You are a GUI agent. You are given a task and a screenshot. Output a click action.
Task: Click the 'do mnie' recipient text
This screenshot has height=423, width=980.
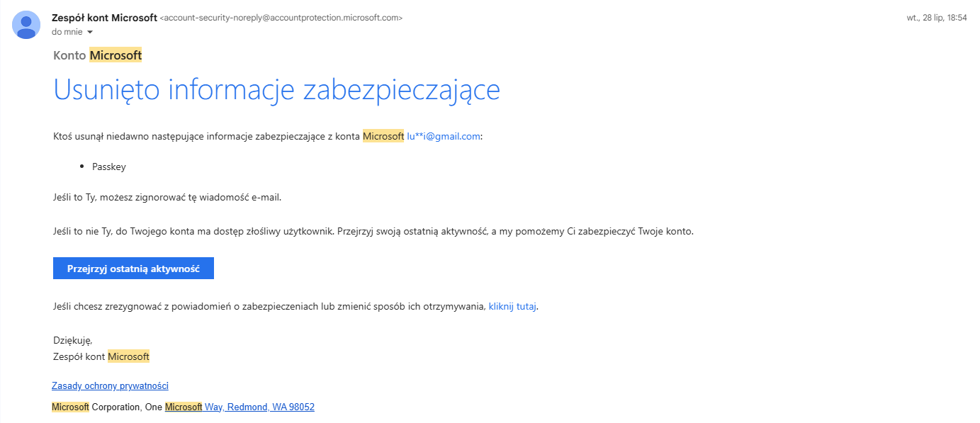[67, 32]
